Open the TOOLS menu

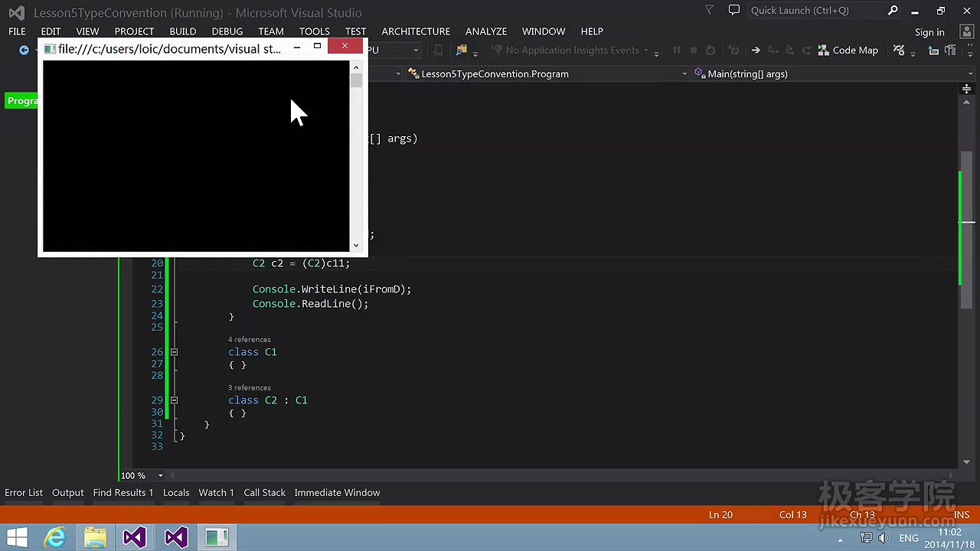pyautogui.click(x=315, y=31)
